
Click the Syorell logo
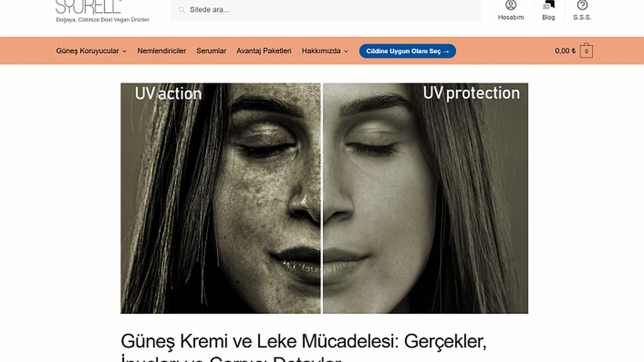89,7
